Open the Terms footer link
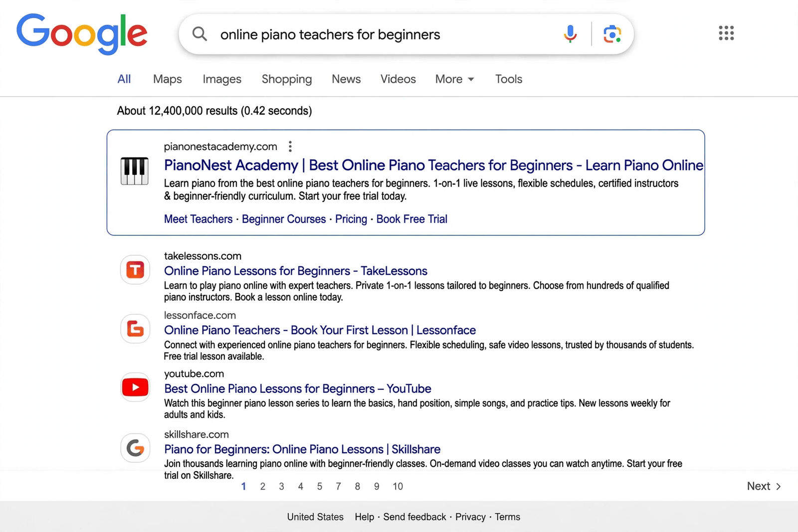 (x=507, y=517)
